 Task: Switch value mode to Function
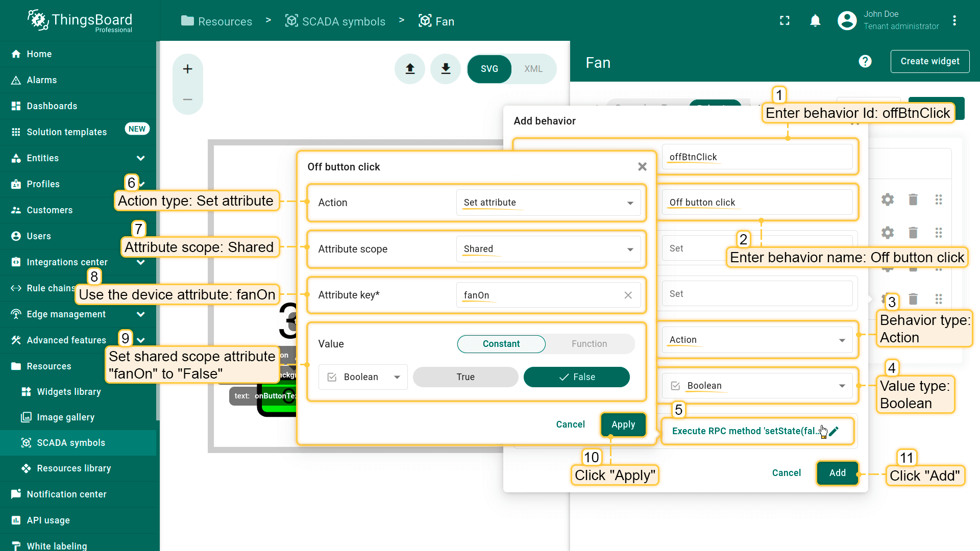tap(589, 344)
